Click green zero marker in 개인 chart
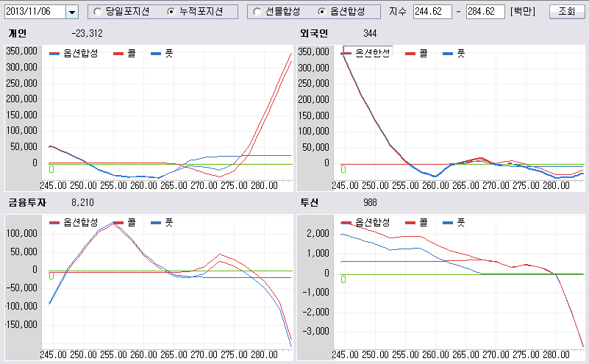The width and height of the screenshot is (589, 364). [51, 169]
